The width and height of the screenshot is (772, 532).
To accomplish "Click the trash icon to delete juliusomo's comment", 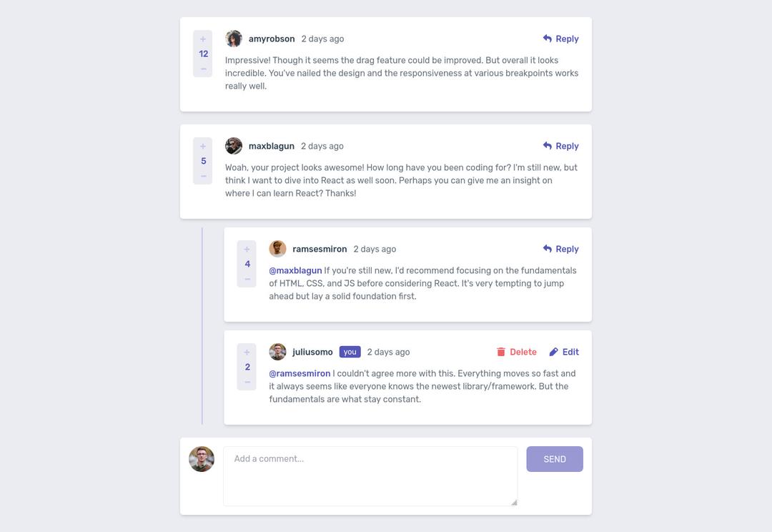I will (x=501, y=351).
